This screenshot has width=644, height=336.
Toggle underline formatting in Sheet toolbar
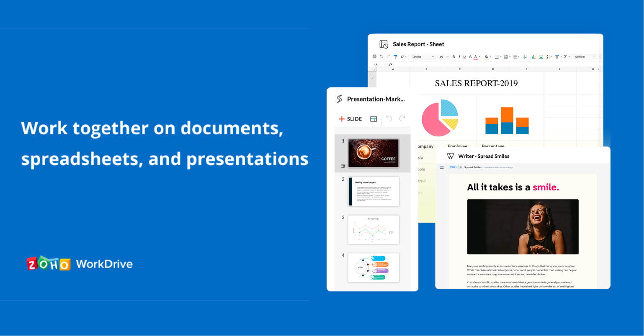464,56
